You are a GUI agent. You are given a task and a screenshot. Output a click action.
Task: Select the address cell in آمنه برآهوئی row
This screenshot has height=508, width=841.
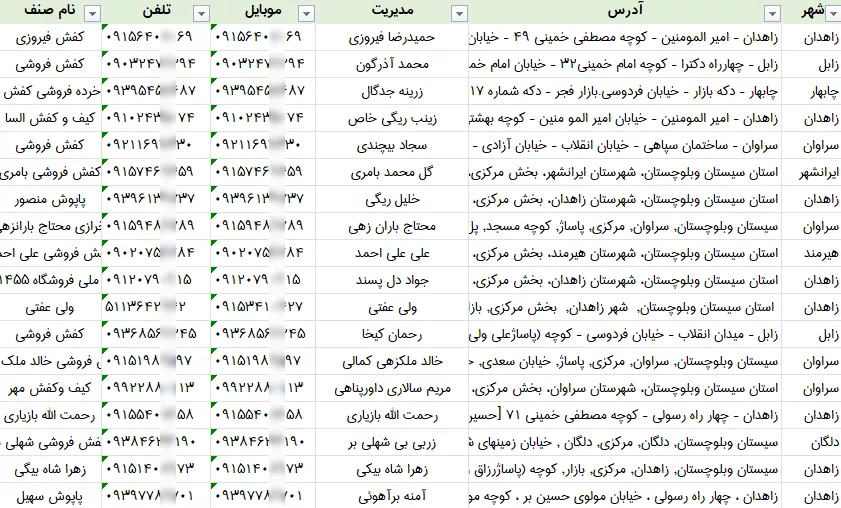(625, 496)
